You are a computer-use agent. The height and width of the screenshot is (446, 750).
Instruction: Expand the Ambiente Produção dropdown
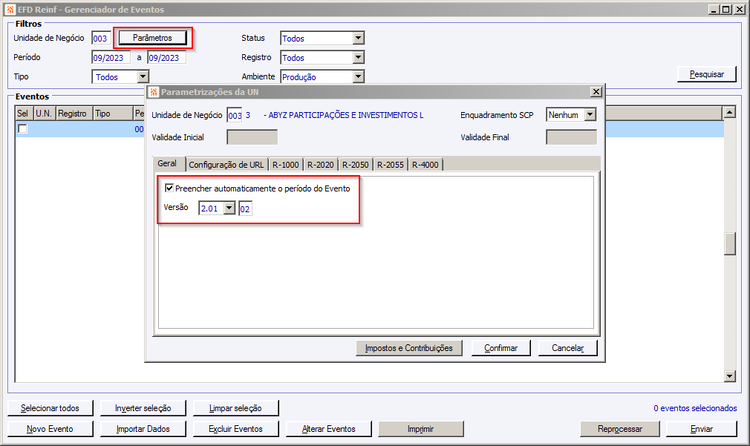358,77
